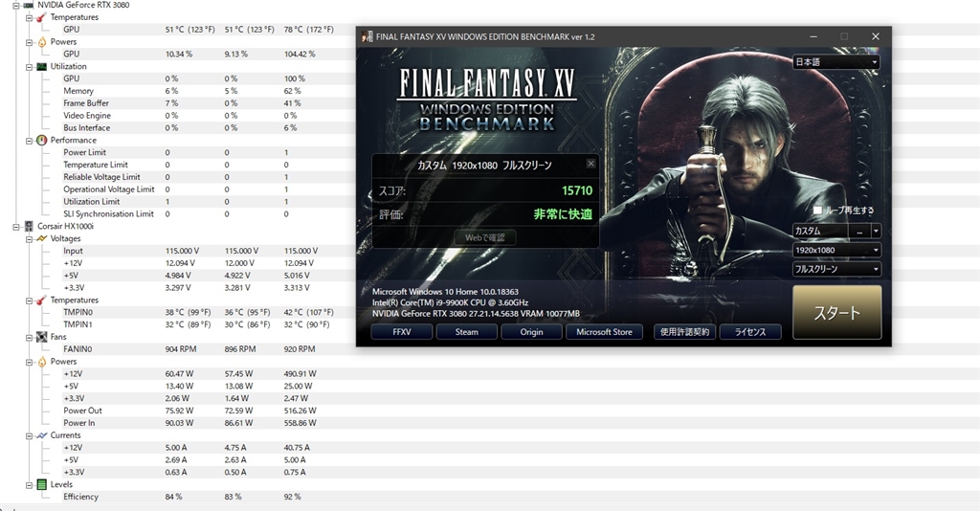Collapse the NVIDIA GeForce RTX 3080 node
The height and width of the screenshot is (511, 980).
pyautogui.click(x=16, y=5)
